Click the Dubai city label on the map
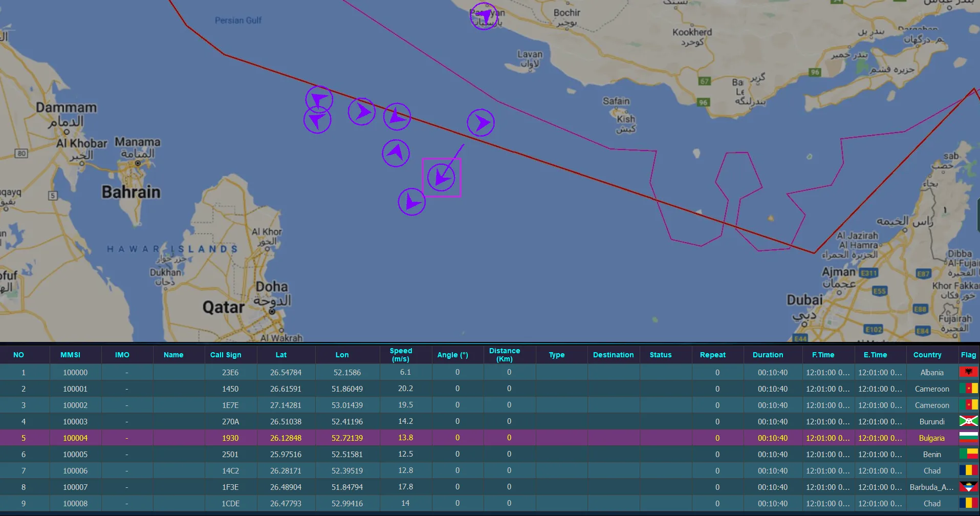Image resolution: width=980 pixels, height=516 pixels. [804, 300]
